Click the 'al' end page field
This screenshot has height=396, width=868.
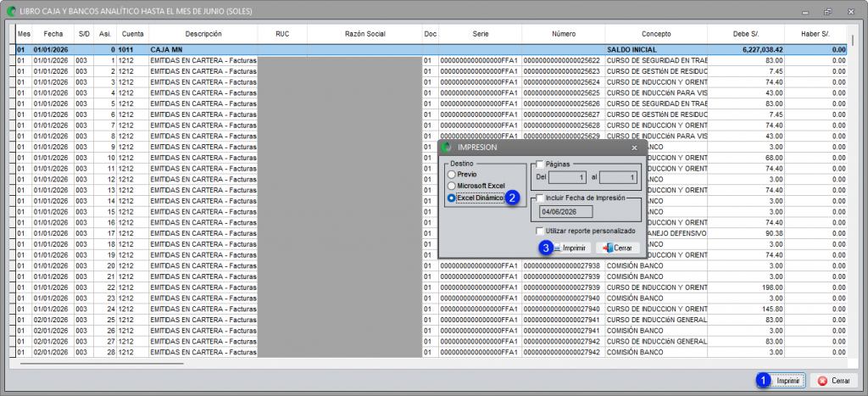click(x=618, y=178)
